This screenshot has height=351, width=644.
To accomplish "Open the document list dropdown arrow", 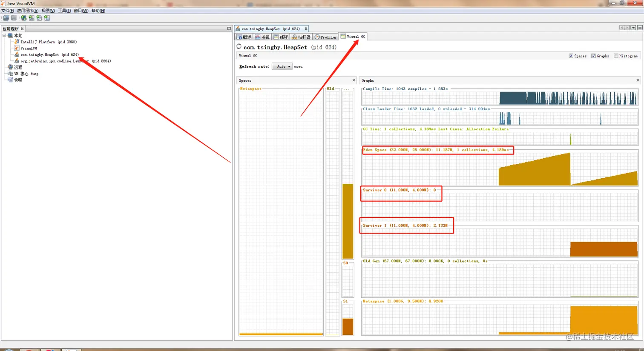I will tap(633, 28).
